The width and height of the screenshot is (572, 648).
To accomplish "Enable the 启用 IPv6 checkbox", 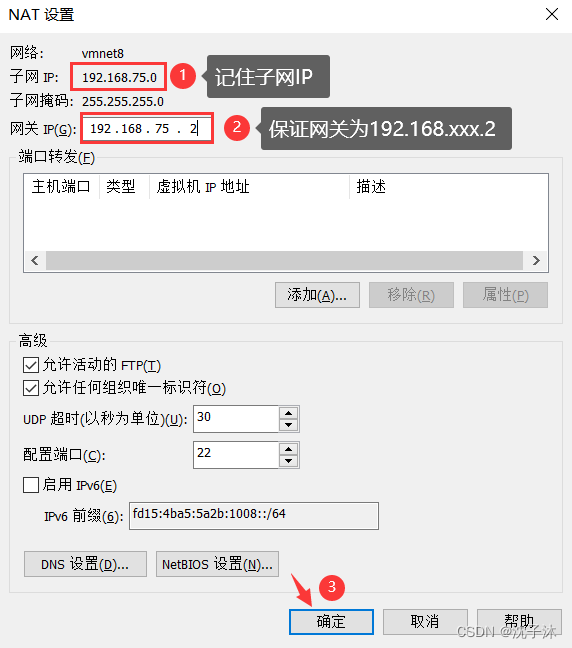I will click(31, 485).
